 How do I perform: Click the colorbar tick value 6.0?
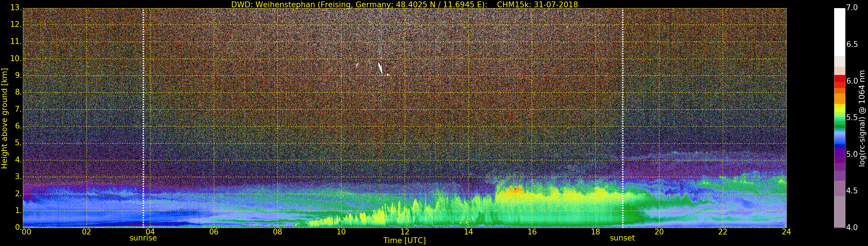(852, 81)
